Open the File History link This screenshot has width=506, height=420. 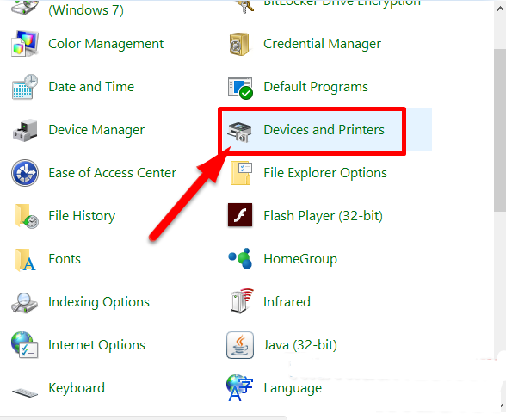pyautogui.click(x=82, y=216)
